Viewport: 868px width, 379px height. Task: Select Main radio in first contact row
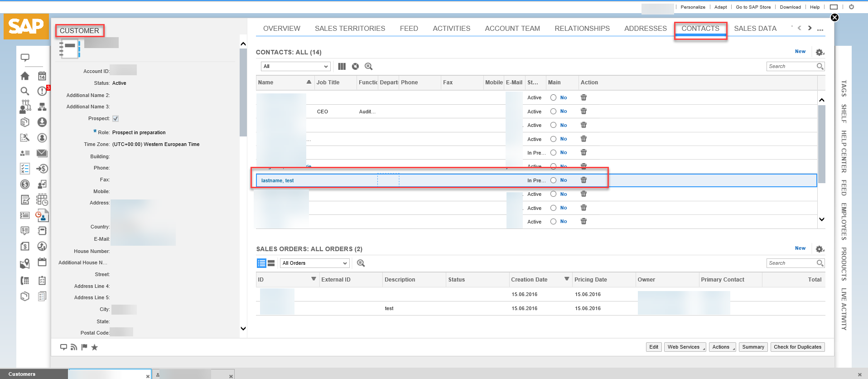pos(553,97)
